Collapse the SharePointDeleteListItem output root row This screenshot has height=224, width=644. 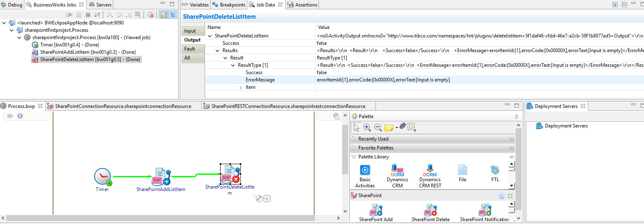coord(210,36)
